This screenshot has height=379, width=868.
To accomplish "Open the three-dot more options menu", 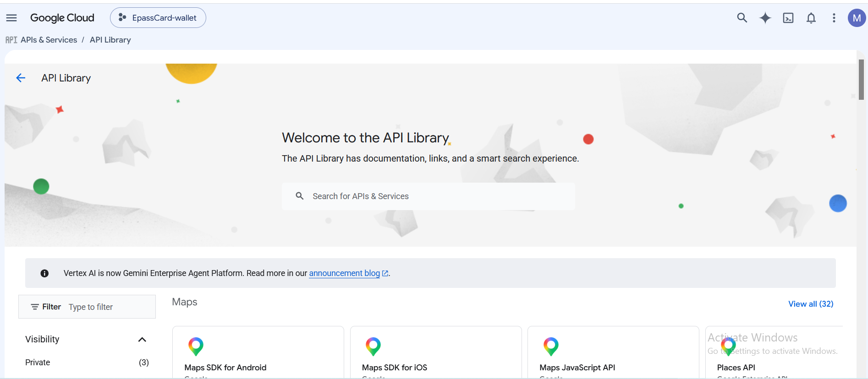I will tap(834, 18).
